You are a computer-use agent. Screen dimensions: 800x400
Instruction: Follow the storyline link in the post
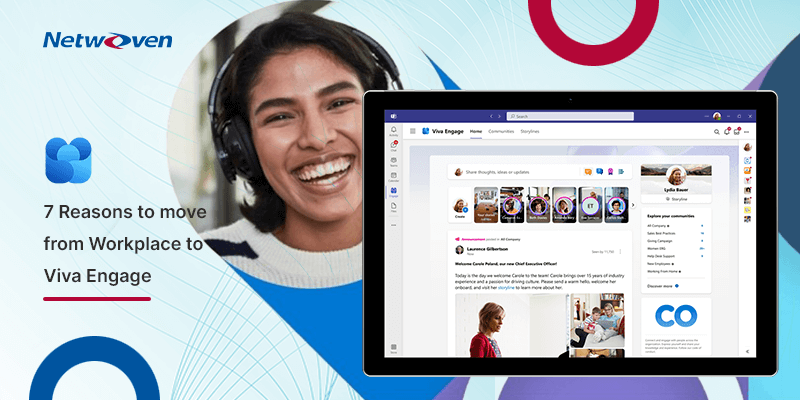(x=506, y=288)
